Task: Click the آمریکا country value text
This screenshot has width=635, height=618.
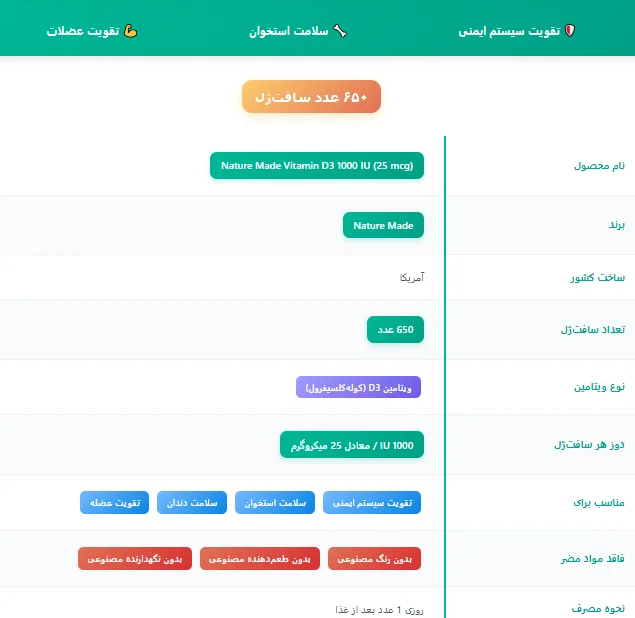Action: [x=411, y=277]
